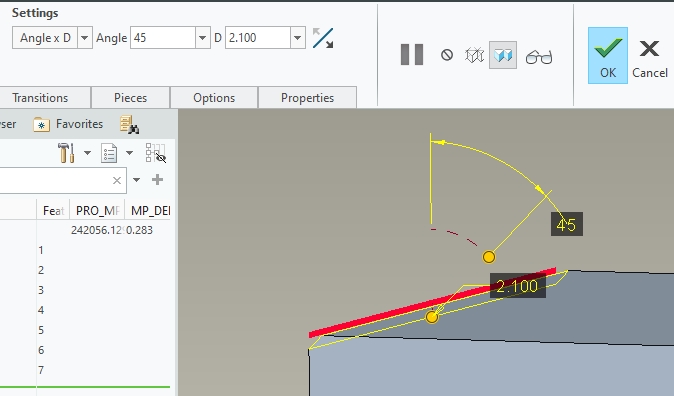Viewport: 674px width, 396px height.
Task: Toggle attached shaded preview mode
Action: pyautogui.click(x=503, y=55)
